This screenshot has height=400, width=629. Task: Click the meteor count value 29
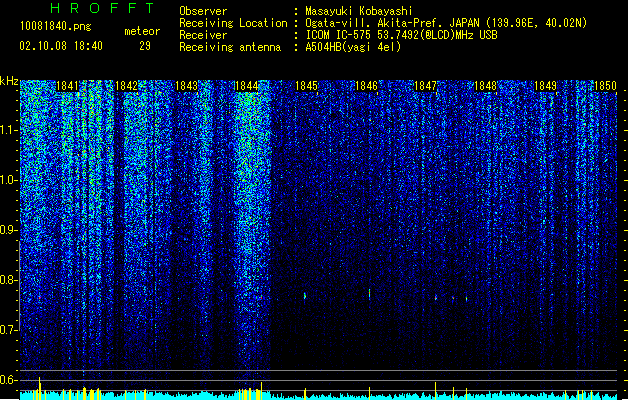(145, 46)
